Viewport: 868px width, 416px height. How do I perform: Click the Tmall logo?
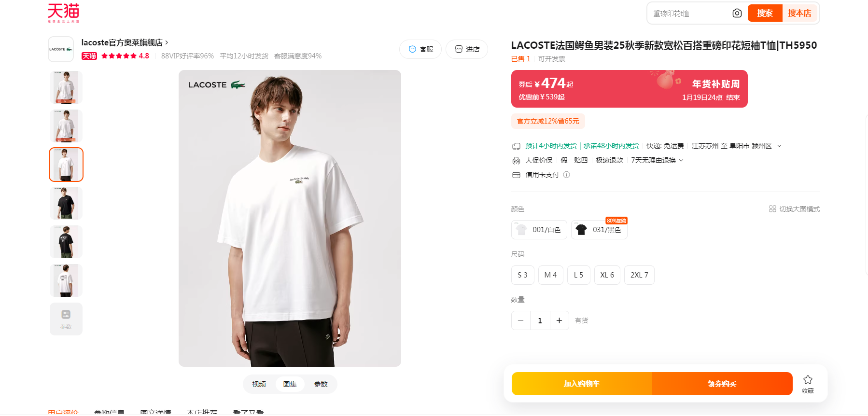[x=63, y=13]
